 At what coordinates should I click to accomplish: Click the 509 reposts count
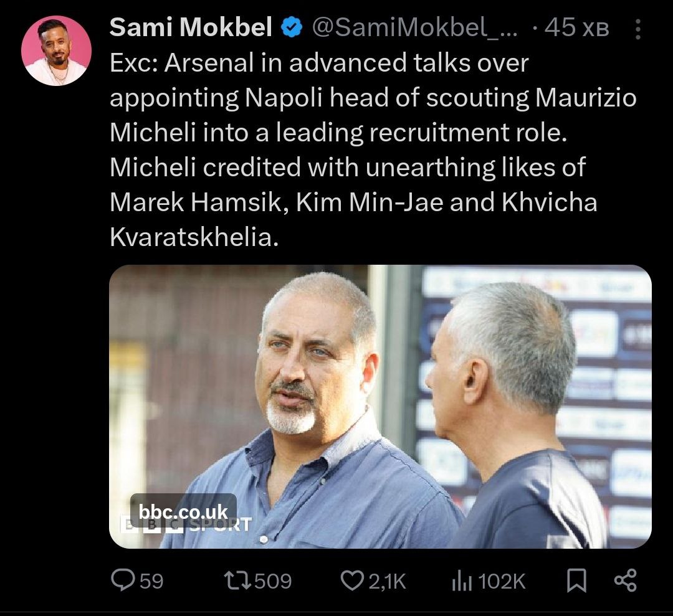tap(273, 581)
